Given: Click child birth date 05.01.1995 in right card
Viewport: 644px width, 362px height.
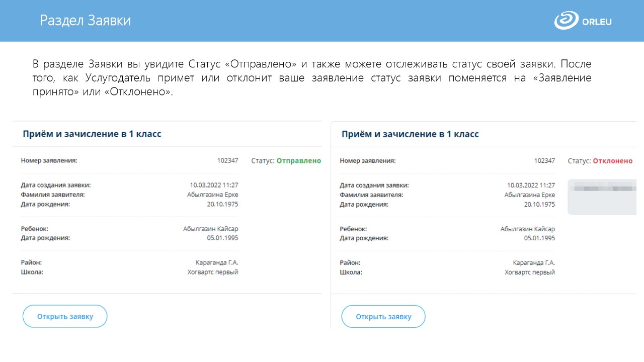Looking at the screenshot, I should coord(539,238).
